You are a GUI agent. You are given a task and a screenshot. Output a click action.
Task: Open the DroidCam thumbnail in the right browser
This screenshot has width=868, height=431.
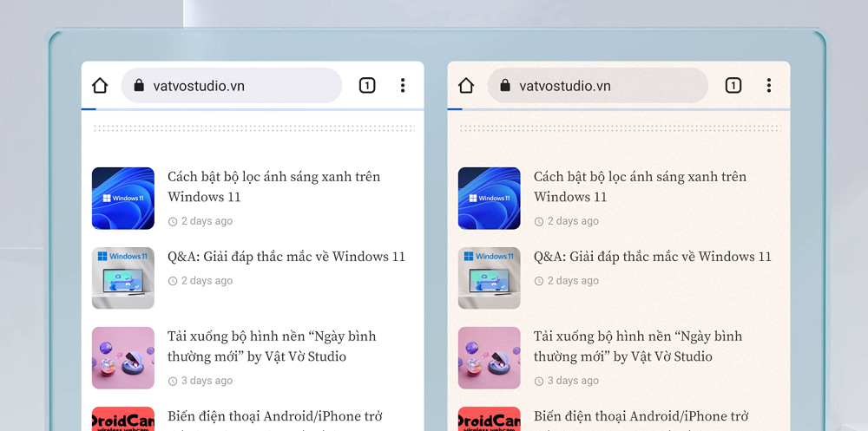[490, 419]
